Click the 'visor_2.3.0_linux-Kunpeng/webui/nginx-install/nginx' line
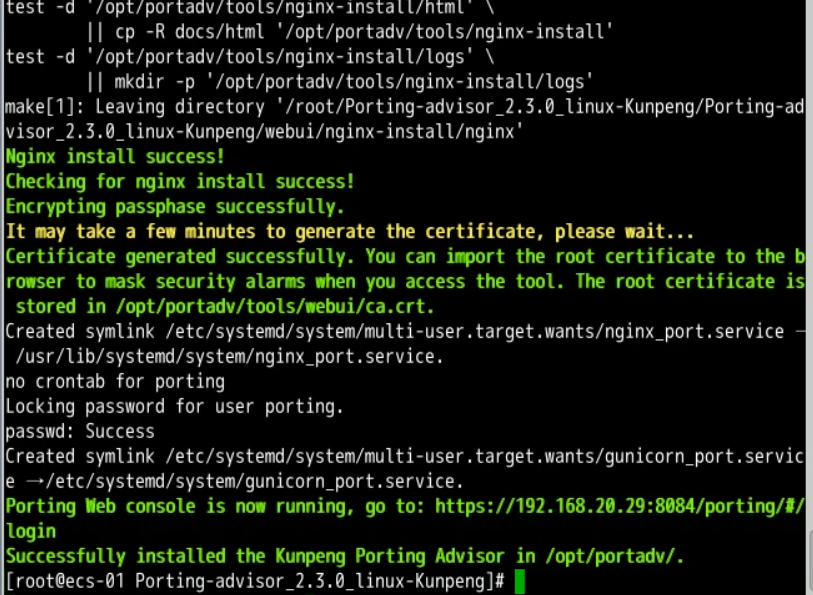This screenshot has height=595, width=813. [264, 132]
